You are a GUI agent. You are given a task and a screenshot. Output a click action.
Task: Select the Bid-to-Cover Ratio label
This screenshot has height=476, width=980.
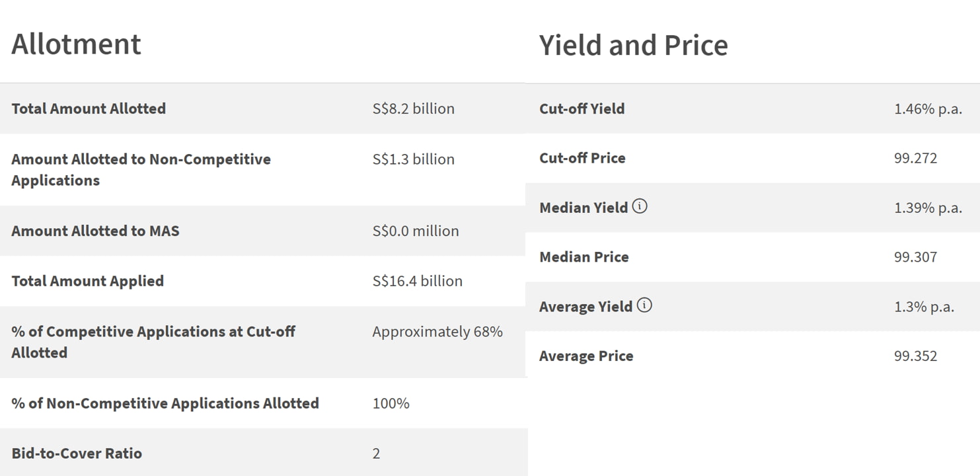coord(77,454)
